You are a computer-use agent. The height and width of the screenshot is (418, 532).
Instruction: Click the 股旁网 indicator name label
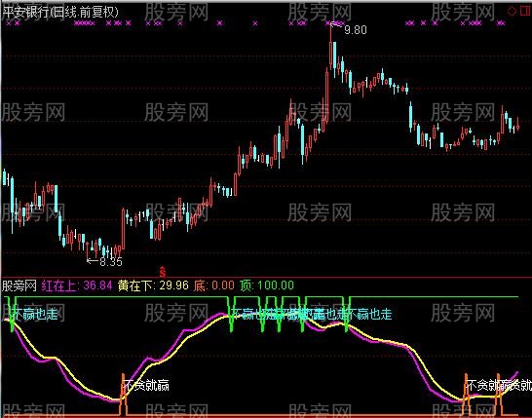coord(19,285)
